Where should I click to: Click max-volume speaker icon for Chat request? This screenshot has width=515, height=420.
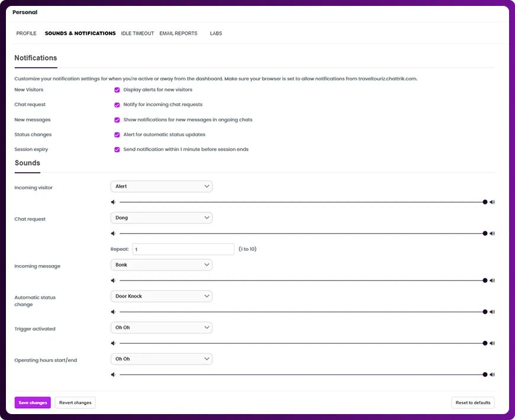[492, 233]
